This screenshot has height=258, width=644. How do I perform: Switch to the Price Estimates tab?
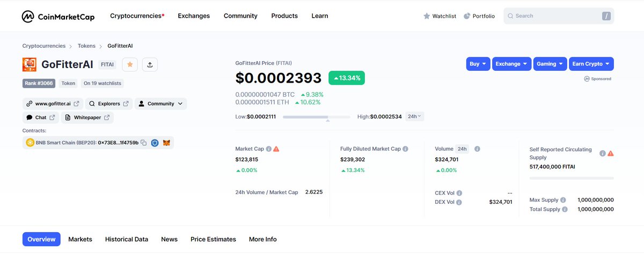click(x=213, y=239)
